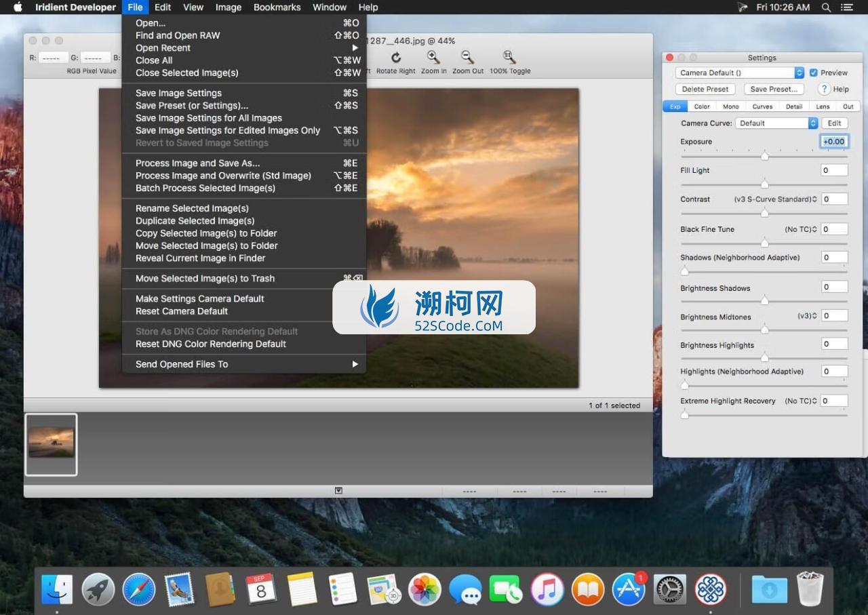Open the v3 S-Curve Standard contrast popup
This screenshot has width=868, height=615.
point(775,199)
